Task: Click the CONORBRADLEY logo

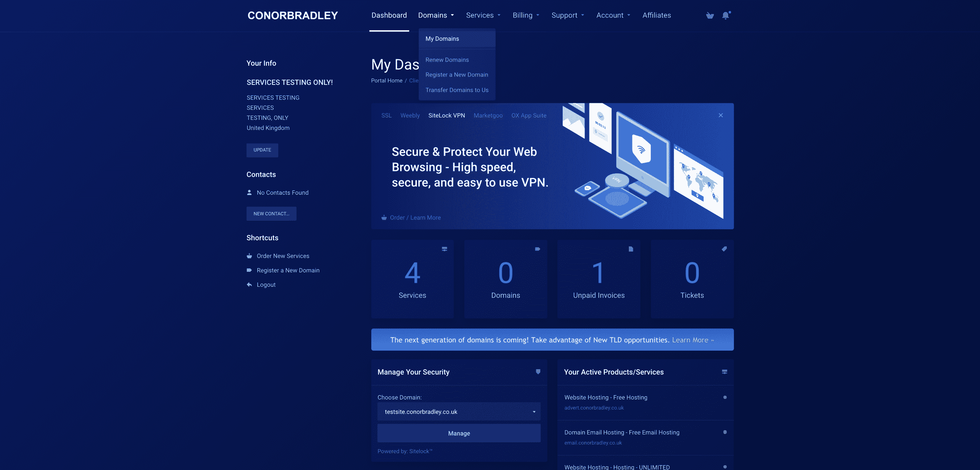Action: tap(292, 15)
